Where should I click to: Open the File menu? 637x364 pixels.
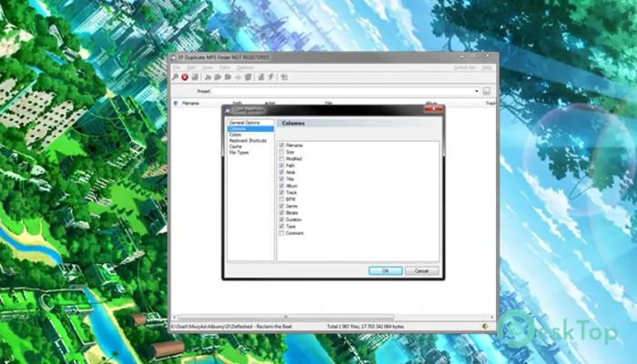pos(177,67)
